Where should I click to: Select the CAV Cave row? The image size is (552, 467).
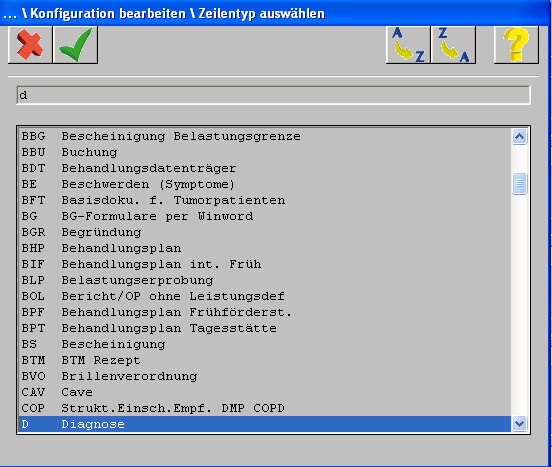click(x=265, y=392)
